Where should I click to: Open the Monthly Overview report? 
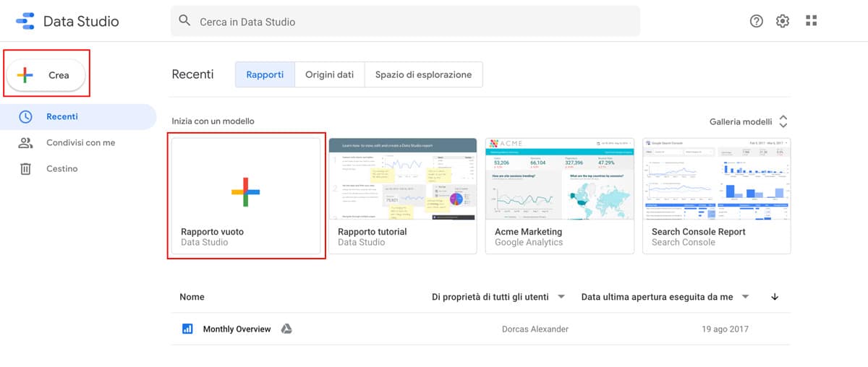click(x=237, y=329)
